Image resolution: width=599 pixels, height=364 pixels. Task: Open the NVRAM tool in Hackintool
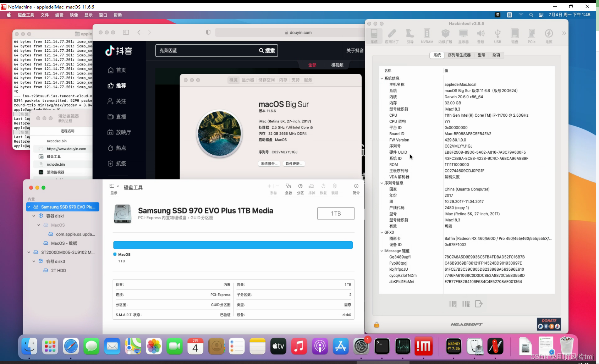(x=427, y=36)
